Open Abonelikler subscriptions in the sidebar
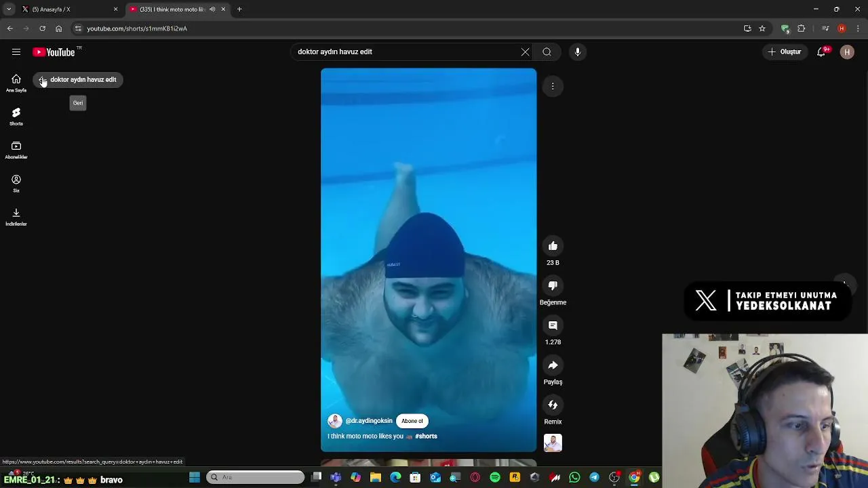868x488 pixels. tap(16, 150)
